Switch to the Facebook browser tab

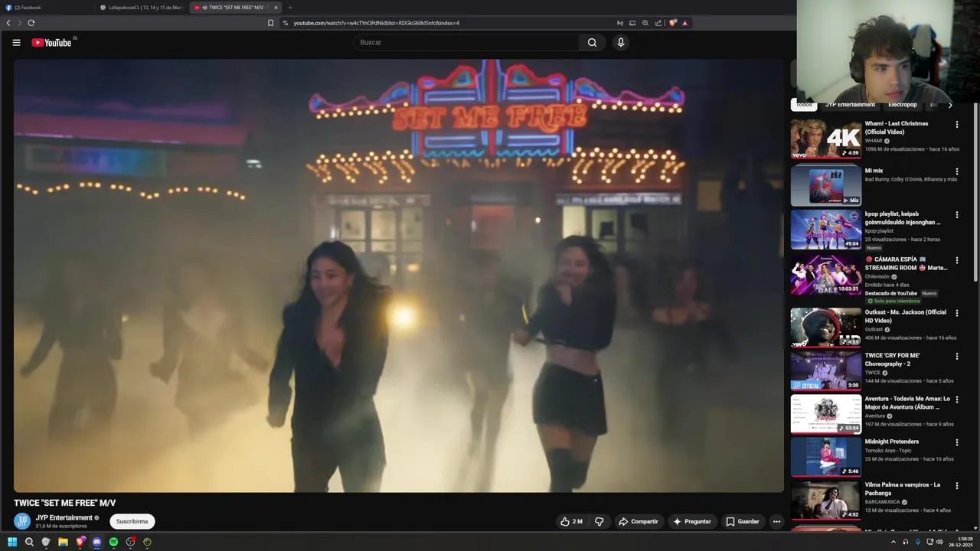pyautogui.click(x=47, y=8)
